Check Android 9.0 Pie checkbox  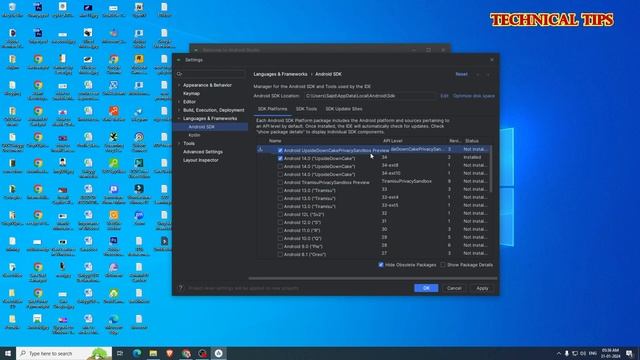click(280, 247)
